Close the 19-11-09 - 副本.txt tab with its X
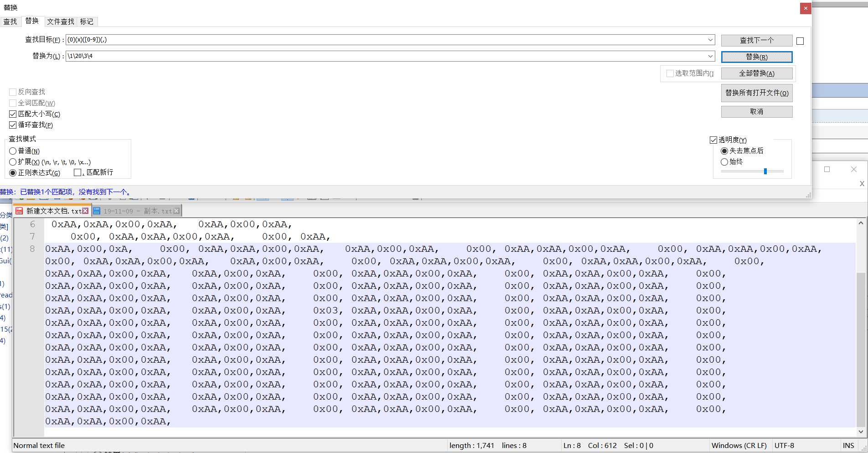 pyautogui.click(x=176, y=211)
